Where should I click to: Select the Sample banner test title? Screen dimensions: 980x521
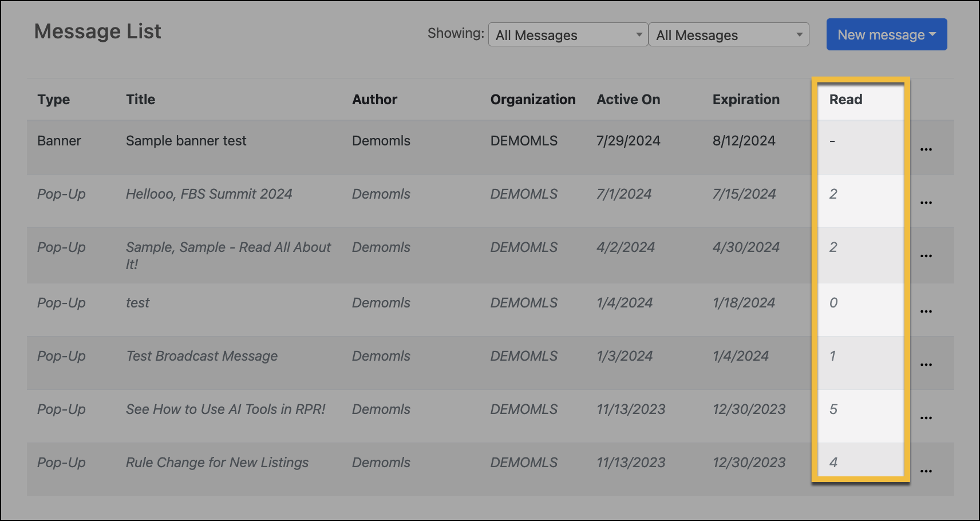coord(186,141)
